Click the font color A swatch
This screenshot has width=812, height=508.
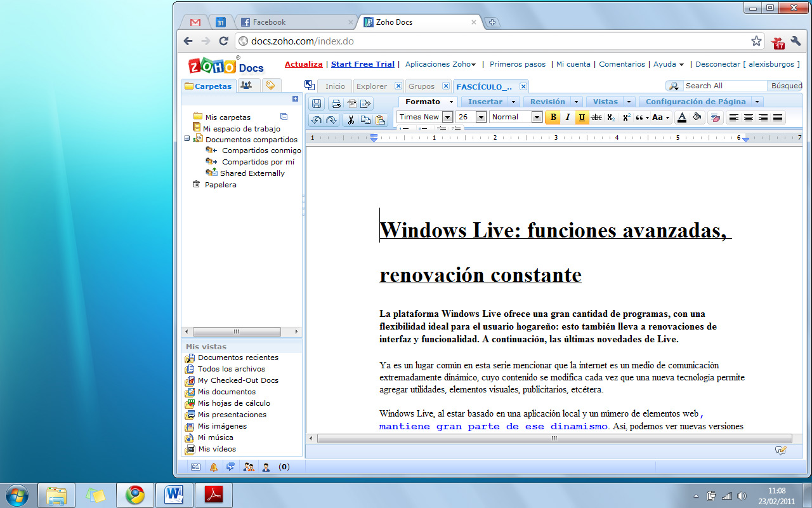coord(682,117)
